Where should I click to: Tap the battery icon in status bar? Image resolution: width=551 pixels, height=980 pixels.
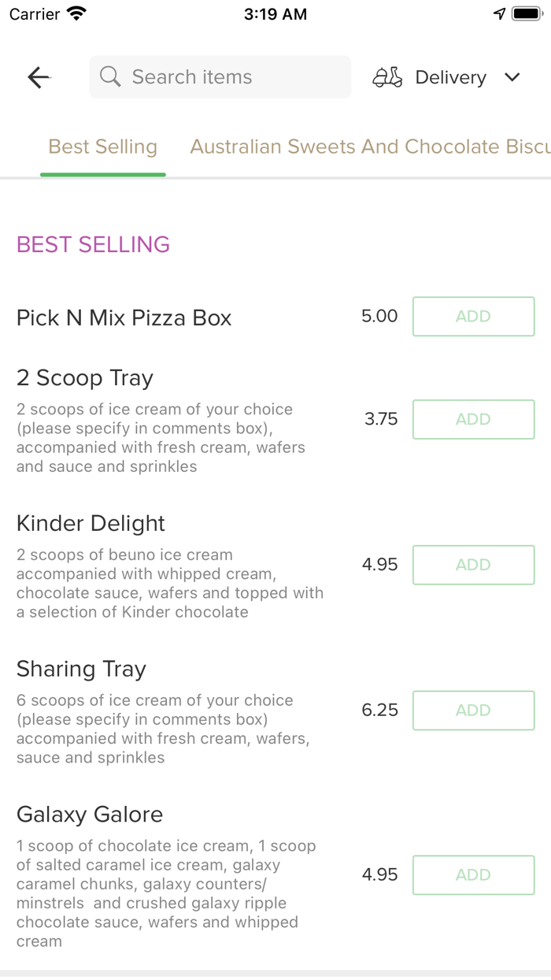[527, 13]
